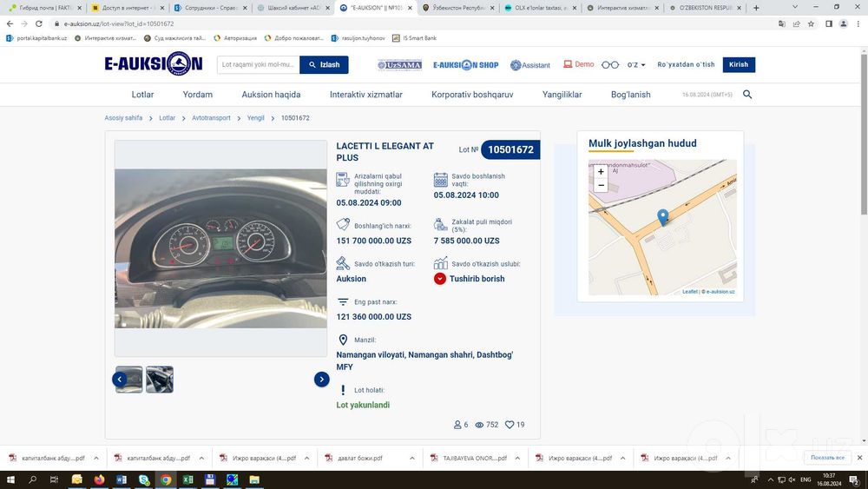
Task: Open the Yangiliklar menu
Action: tap(562, 95)
